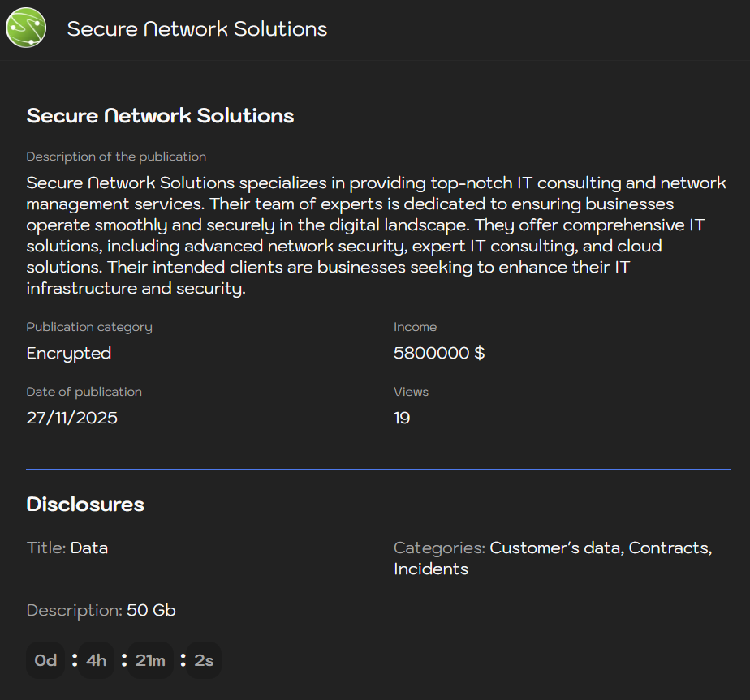Click the green Secure Network Solutions logo

(x=25, y=27)
